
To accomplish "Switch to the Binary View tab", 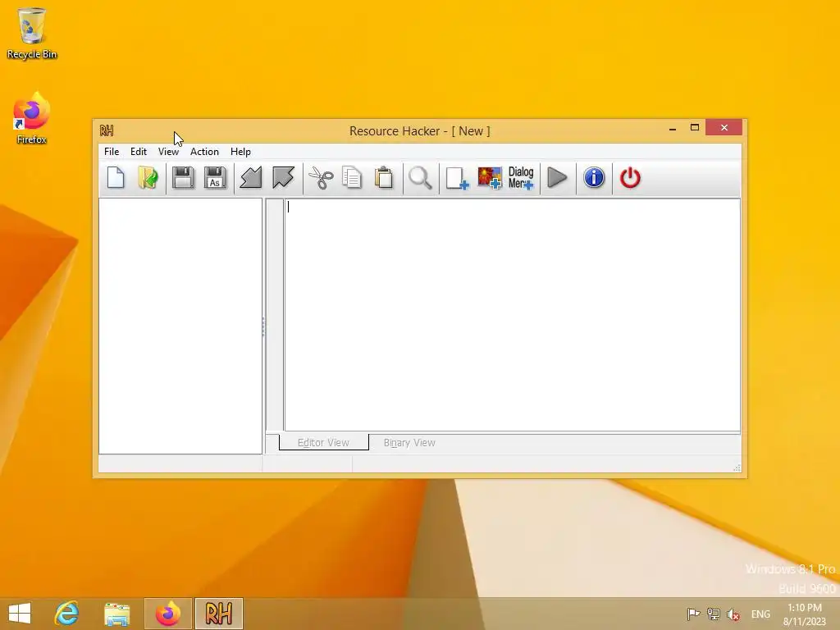I will click(409, 442).
